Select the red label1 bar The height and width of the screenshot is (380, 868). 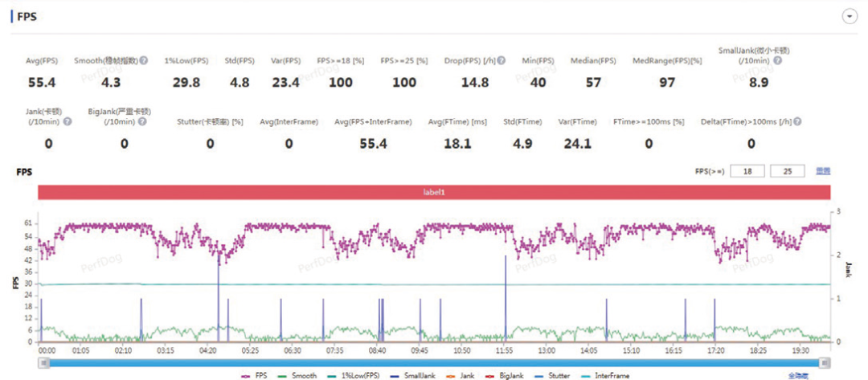(435, 193)
